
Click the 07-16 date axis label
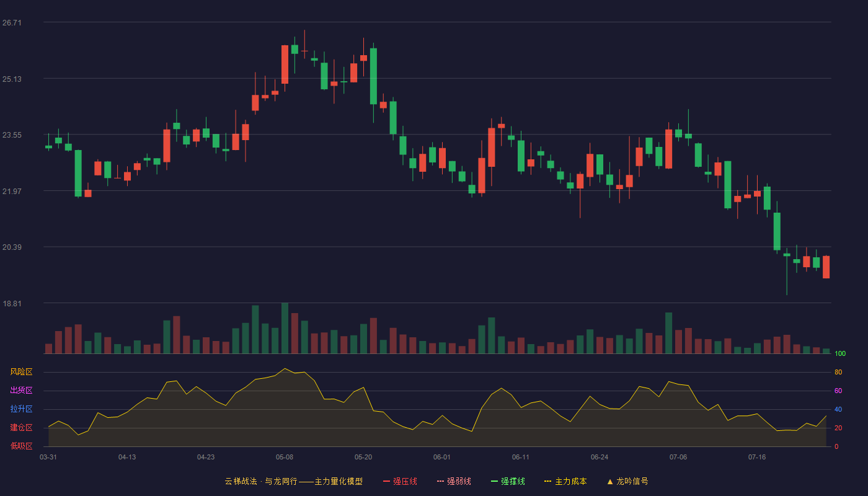(757, 457)
